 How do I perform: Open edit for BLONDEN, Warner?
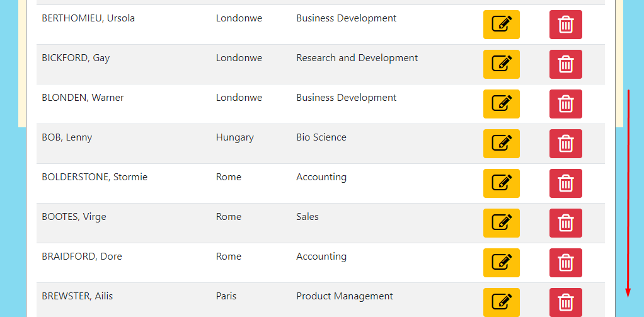click(x=501, y=104)
